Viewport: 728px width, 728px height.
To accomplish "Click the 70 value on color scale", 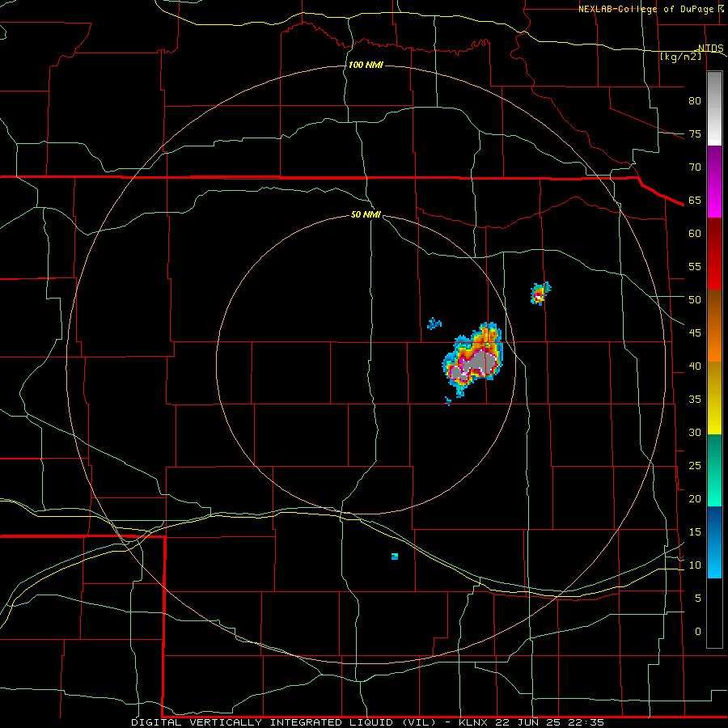I will (x=695, y=167).
